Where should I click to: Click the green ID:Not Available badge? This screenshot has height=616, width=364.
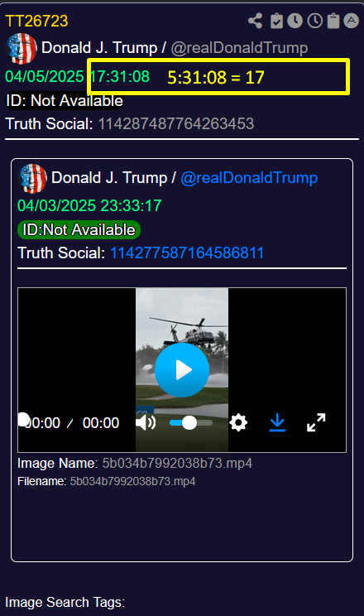point(79,230)
